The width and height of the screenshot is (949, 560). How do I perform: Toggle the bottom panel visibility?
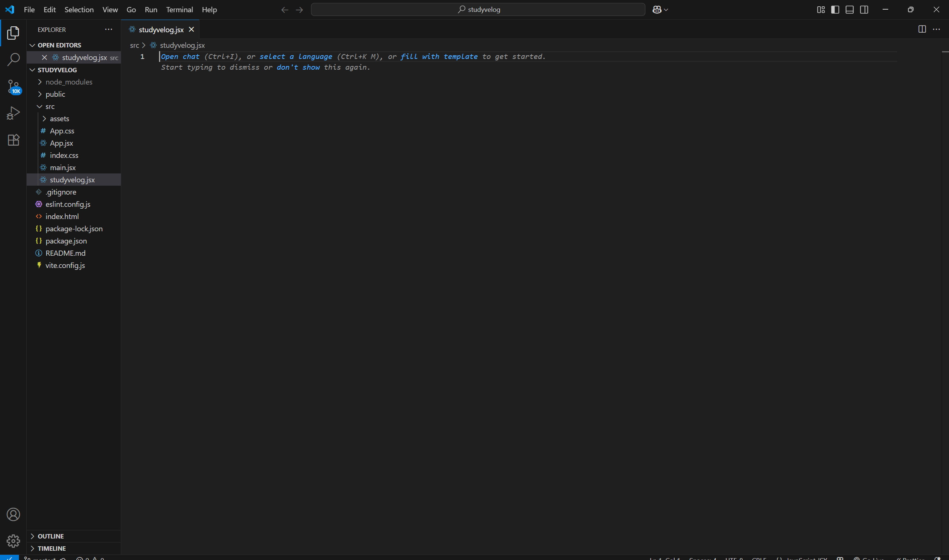click(849, 10)
